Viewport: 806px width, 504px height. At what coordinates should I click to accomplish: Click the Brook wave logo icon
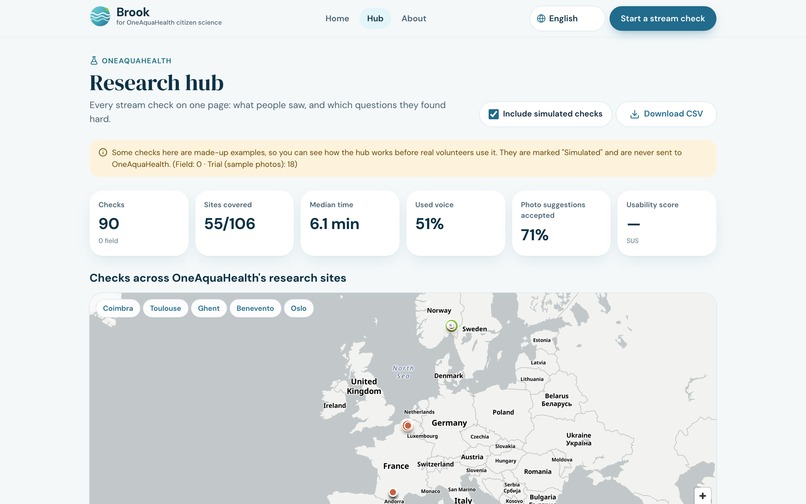(x=100, y=16)
